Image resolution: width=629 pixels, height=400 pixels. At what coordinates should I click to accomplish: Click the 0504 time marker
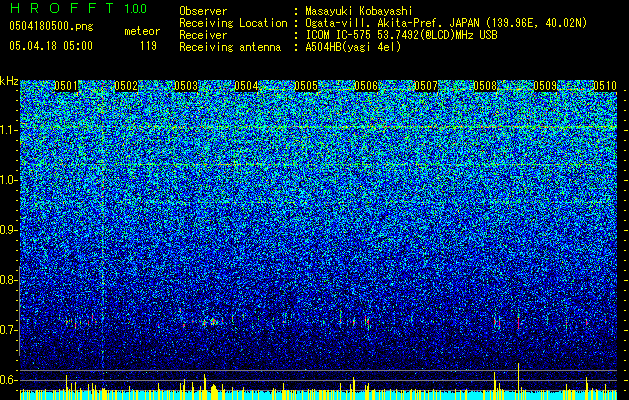point(246,86)
